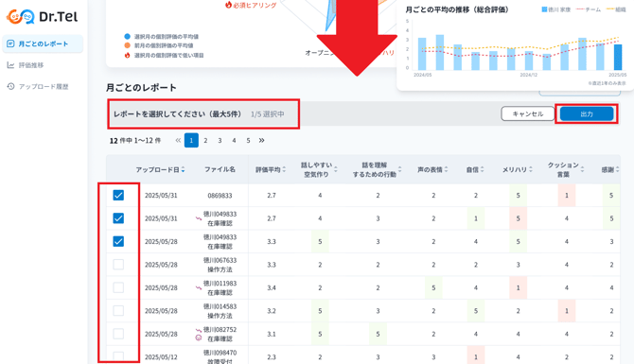Go to pagination page 4
The image size is (634, 364).
click(x=234, y=140)
